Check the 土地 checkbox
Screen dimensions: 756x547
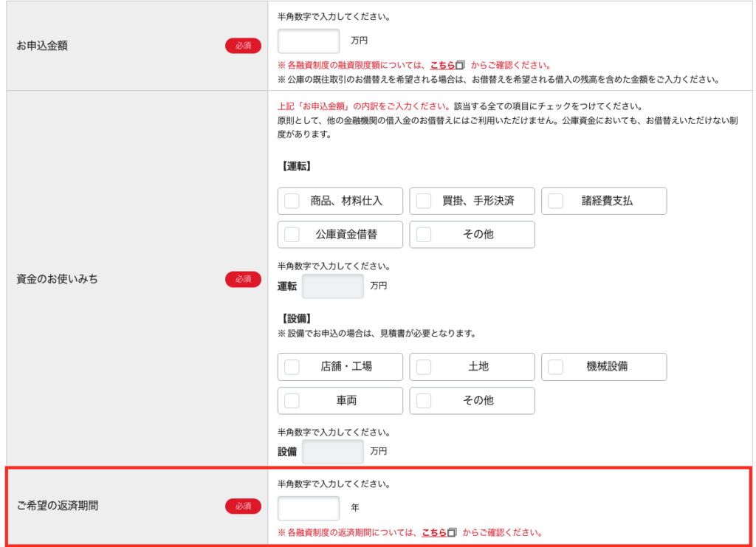(x=424, y=367)
